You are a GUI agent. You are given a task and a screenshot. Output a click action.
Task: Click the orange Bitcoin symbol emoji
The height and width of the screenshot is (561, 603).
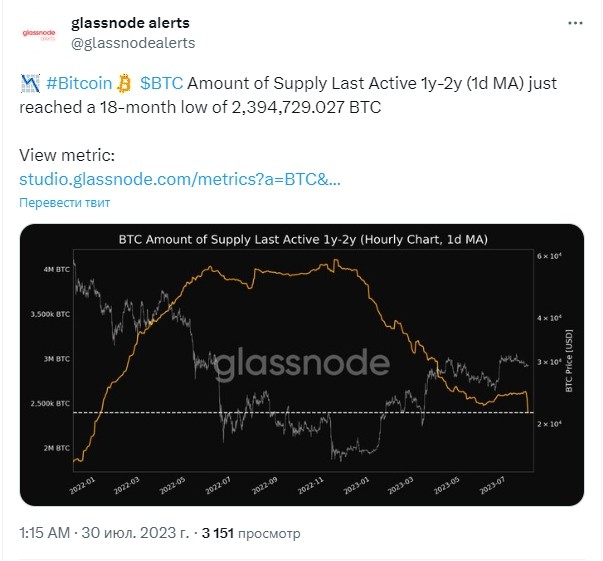tap(123, 83)
